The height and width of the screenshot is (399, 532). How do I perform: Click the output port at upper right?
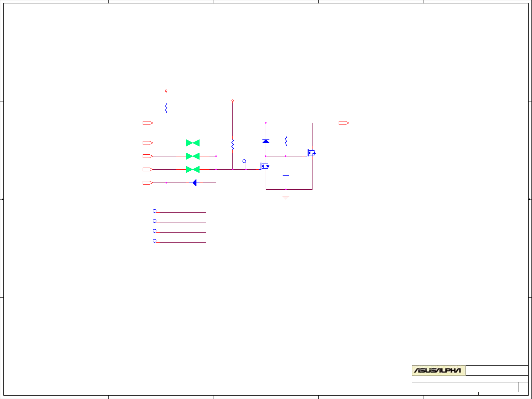pyautogui.click(x=344, y=123)
